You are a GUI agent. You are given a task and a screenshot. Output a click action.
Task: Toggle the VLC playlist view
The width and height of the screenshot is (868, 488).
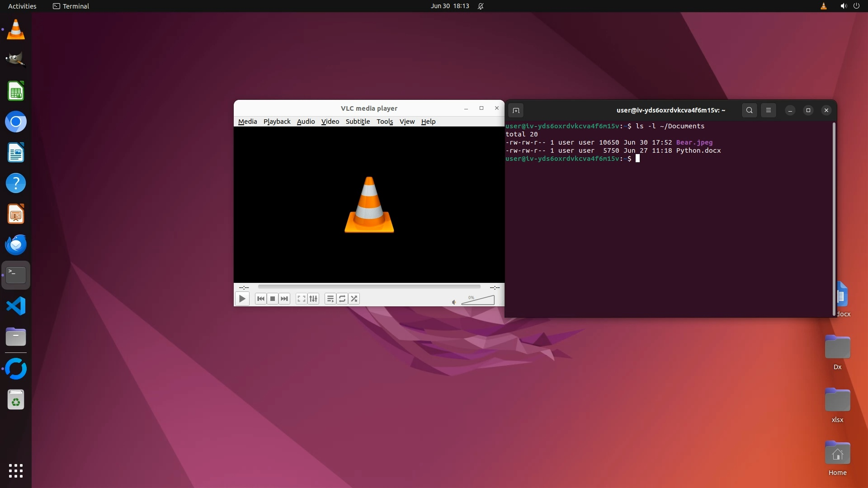(x=330, y=299)
